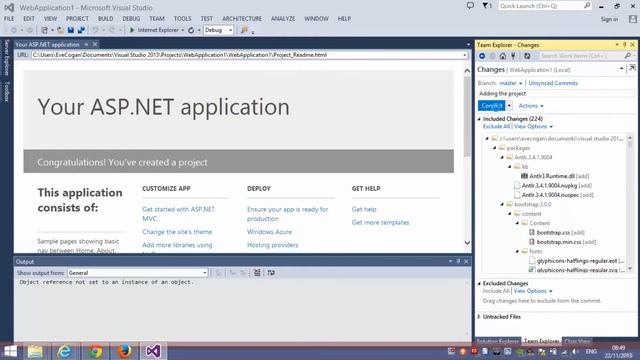
Task: Click the Windows Start button
Action: [x=10, y=351]
